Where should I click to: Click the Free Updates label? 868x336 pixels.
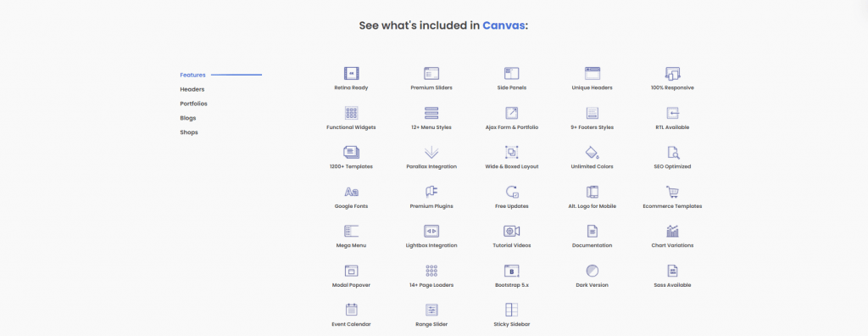coord(511,206)
